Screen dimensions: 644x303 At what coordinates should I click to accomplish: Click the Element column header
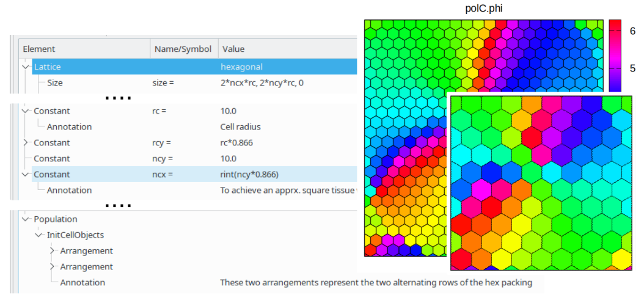pyautogui.click(x=39, y=49)
